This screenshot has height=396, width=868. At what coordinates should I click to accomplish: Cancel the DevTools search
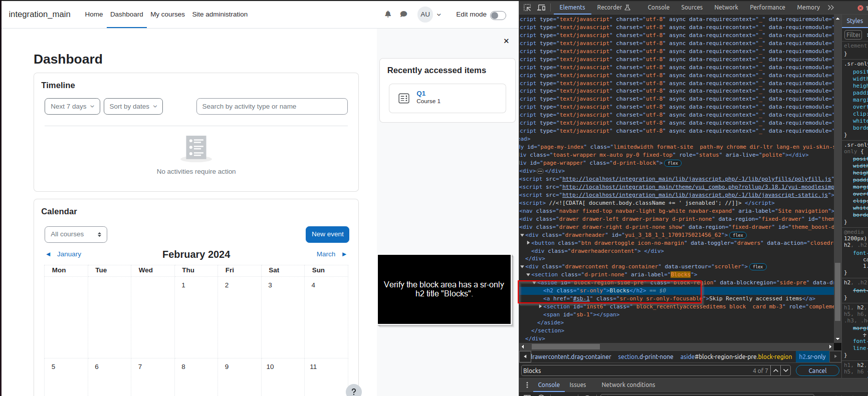point(817,370)
